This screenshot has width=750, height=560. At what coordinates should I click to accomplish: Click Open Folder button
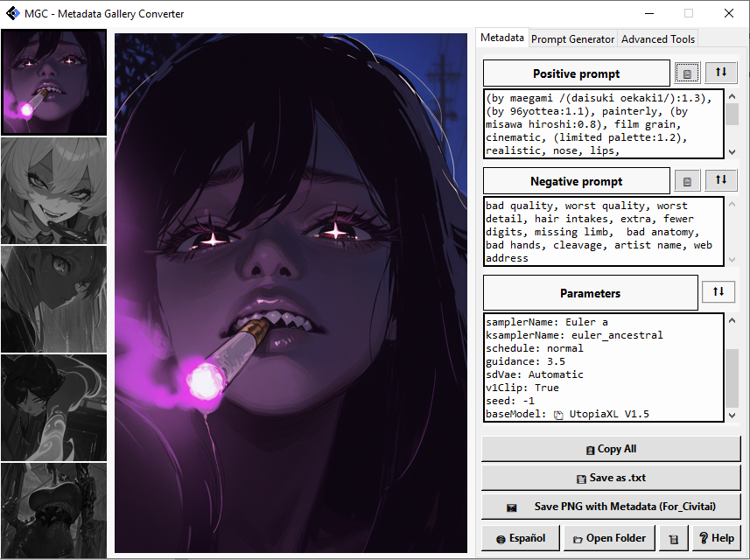tap(609, 538)
